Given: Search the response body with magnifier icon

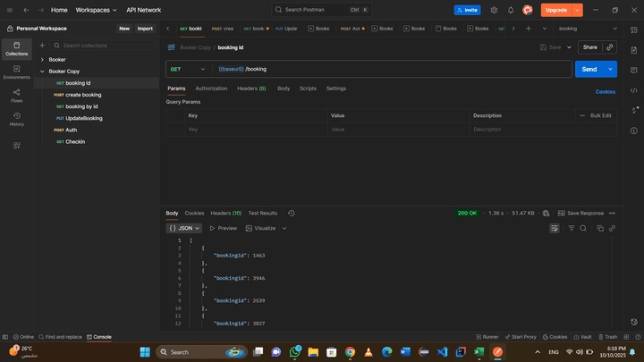Looking at the screenshot, I should (x=583, y=228).
